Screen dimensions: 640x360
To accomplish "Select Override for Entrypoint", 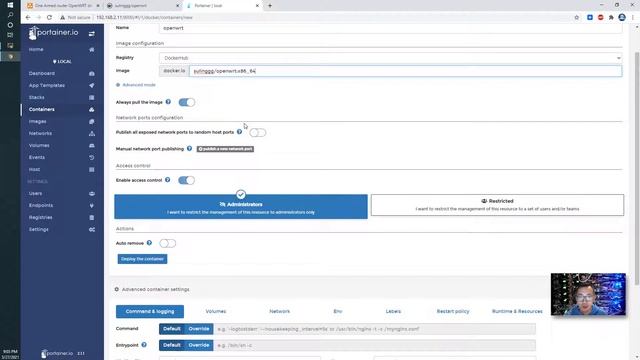I will click(x=199, y=345).
